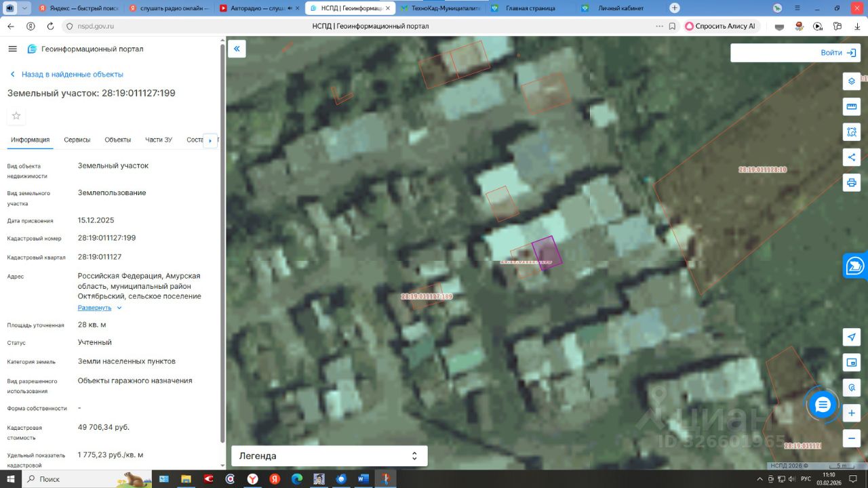The width and height of the screenshot is (868, 488).
Task: Click parcel label 28:19:011128:10 on map
Action: click(762, 169)
